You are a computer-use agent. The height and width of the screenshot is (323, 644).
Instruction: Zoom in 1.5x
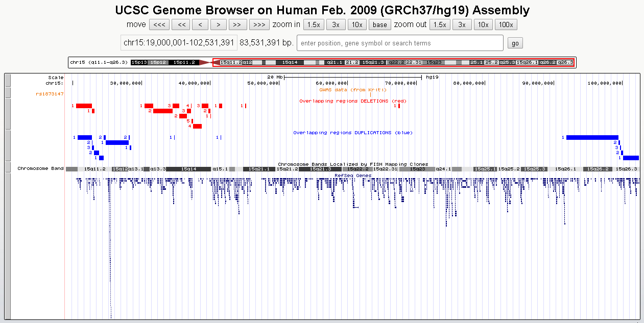pos(313,24)
